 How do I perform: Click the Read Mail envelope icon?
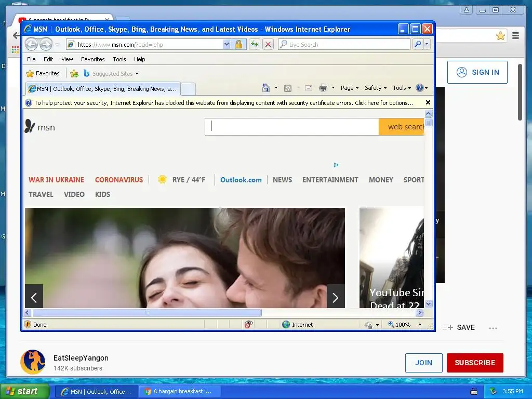[x=309, y=88]
